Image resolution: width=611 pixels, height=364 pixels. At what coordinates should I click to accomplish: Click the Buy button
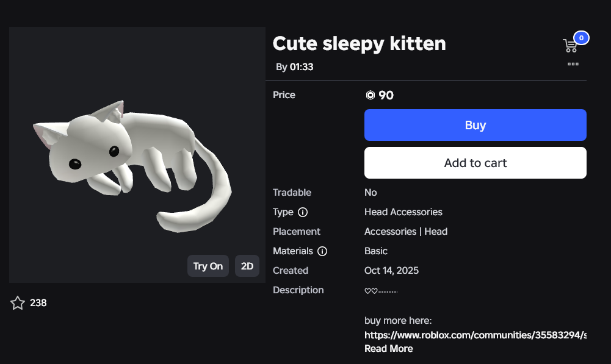[x=475, y=125]
